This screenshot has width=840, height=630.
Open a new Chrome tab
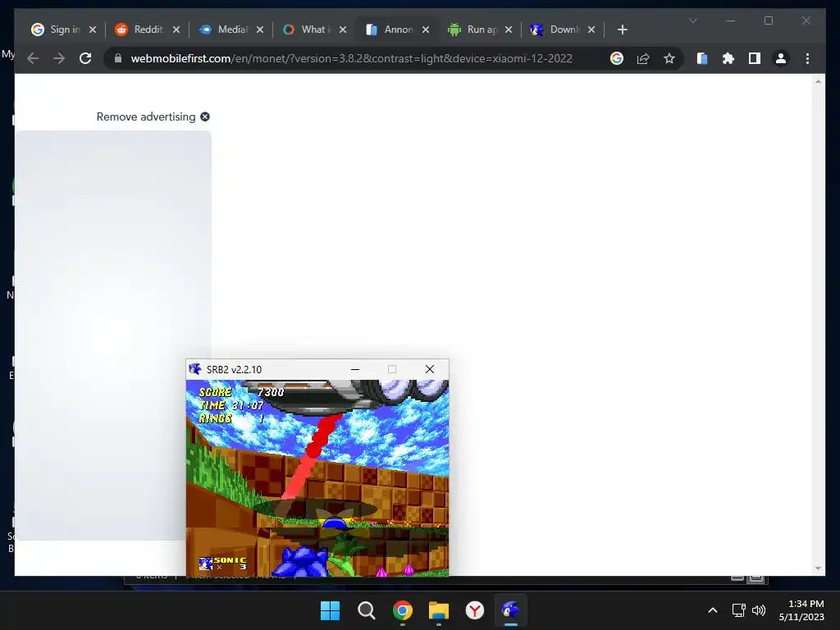point(623,30)
